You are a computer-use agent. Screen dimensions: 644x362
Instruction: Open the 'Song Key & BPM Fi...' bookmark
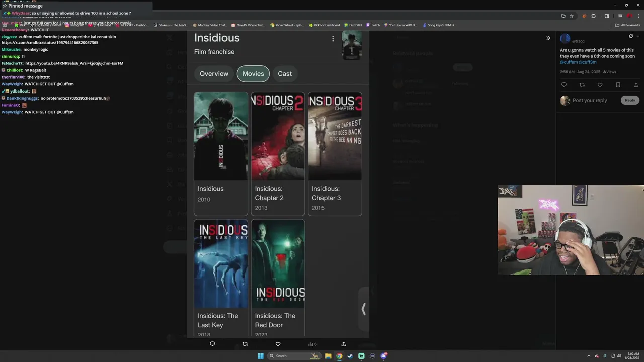pyautogui.click(x=439, y=25)
